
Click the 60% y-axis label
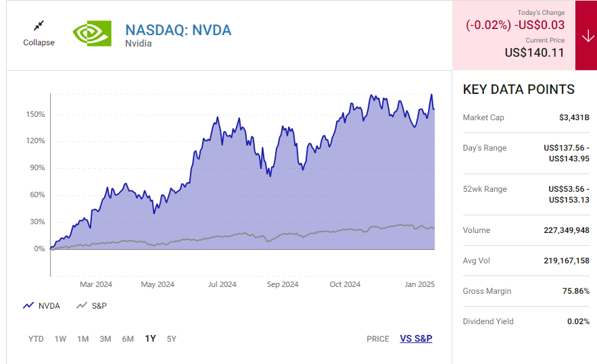tap(37, 194)
